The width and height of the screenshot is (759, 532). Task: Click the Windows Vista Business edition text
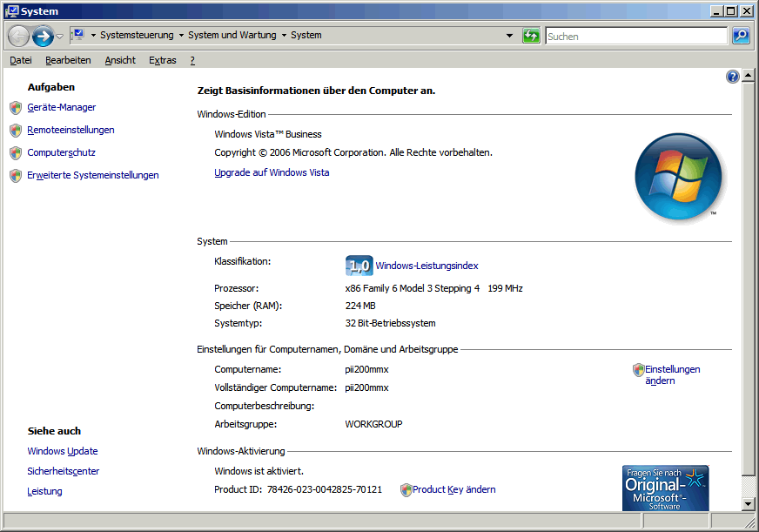click(268, 134)
